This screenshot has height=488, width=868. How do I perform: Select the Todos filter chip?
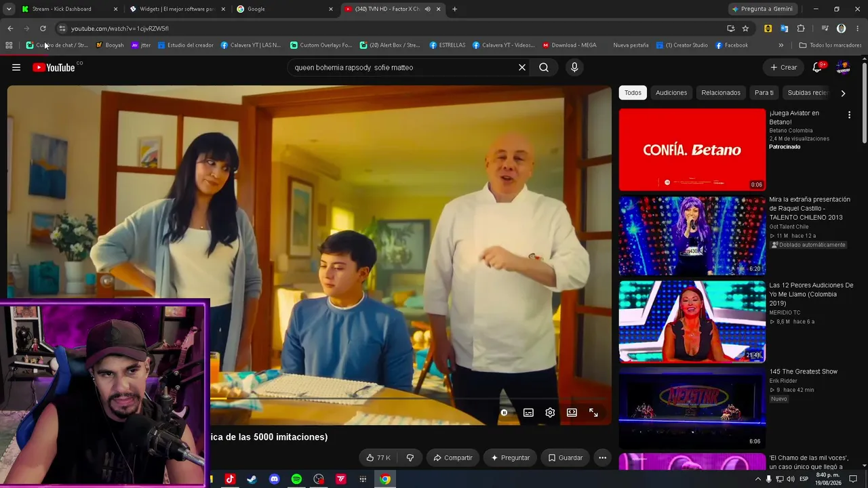pos(633,93)
